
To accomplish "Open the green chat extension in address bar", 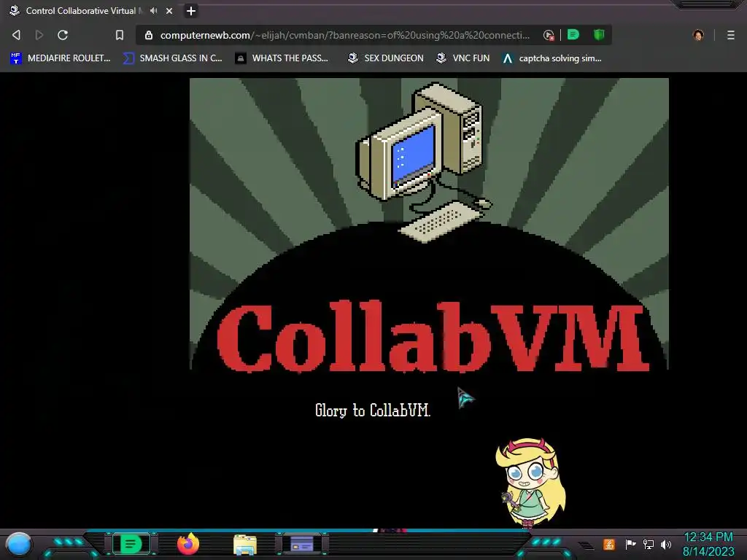I will click(573, 34).
